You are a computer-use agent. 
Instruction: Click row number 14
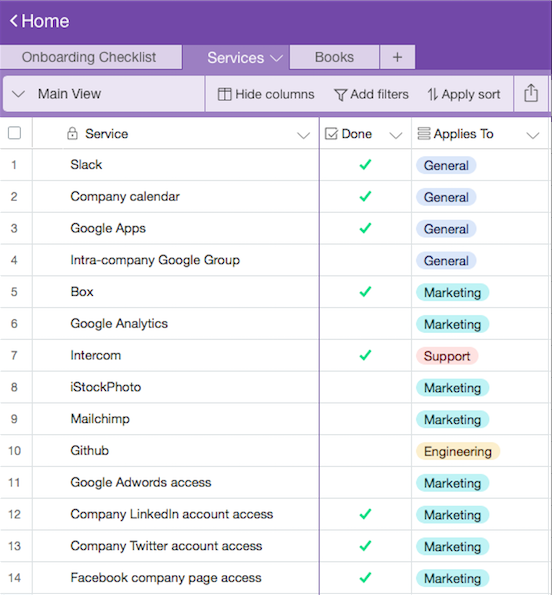14,578
